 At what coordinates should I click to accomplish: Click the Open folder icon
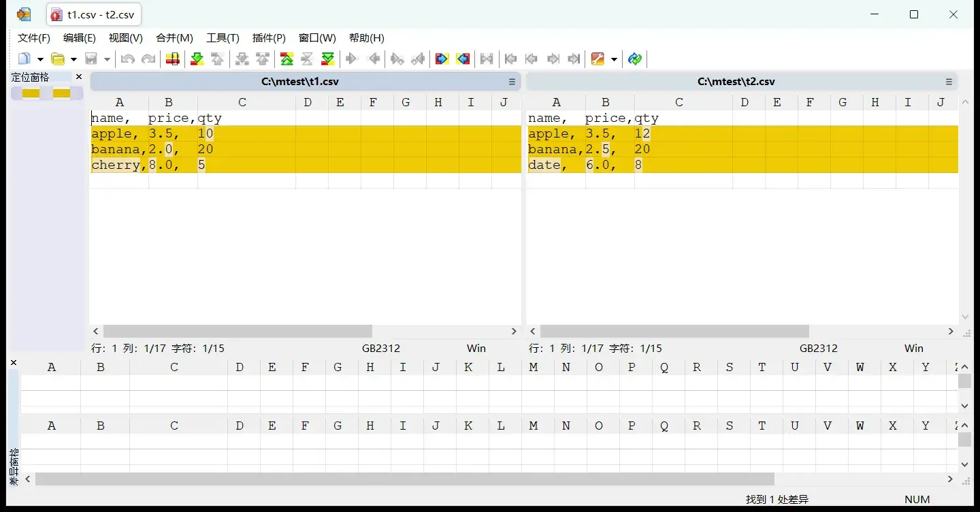(58, 59)
